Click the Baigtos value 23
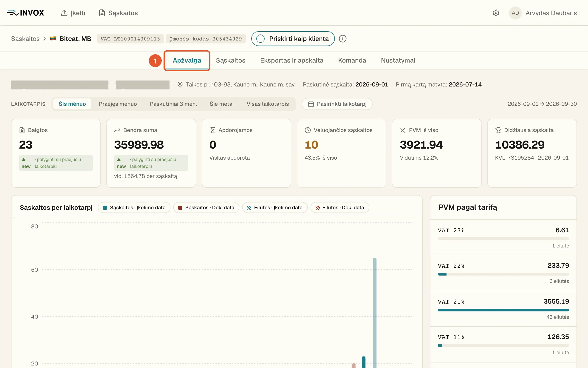The width and height of the screenshot is (588, 368). (26, 145)
